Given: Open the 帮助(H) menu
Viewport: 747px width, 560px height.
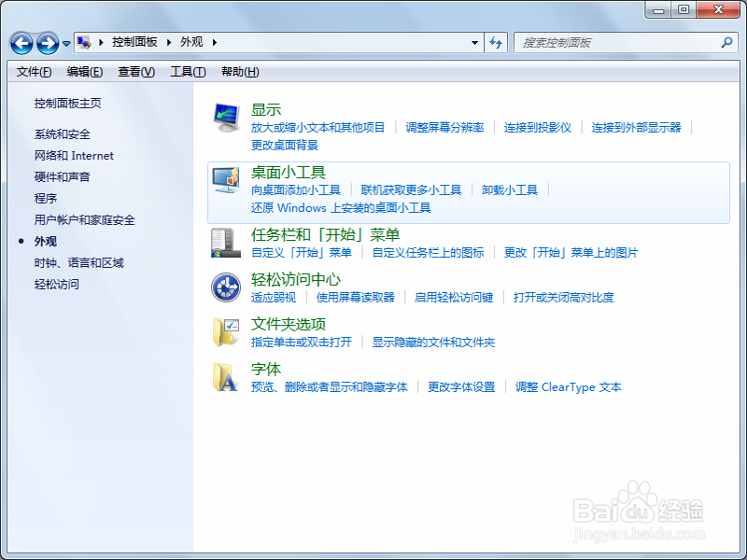Looking at the screenshot, I should pos(240,72).
